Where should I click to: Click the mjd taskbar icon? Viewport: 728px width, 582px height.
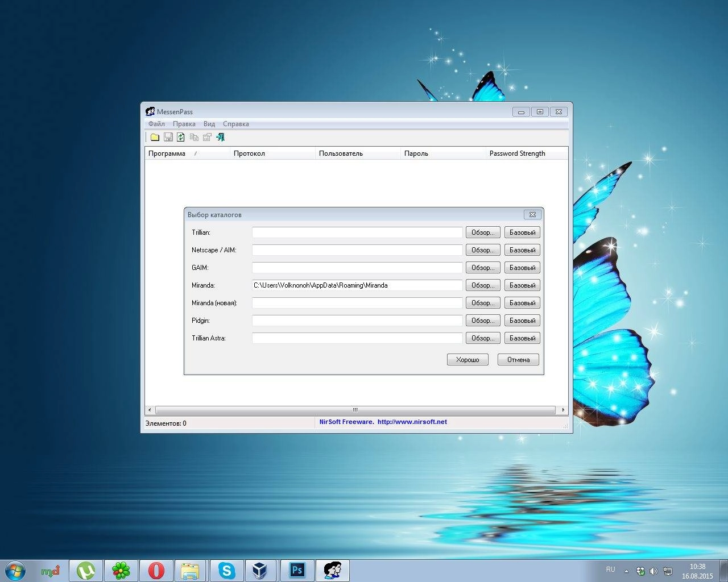pos(51,571)
